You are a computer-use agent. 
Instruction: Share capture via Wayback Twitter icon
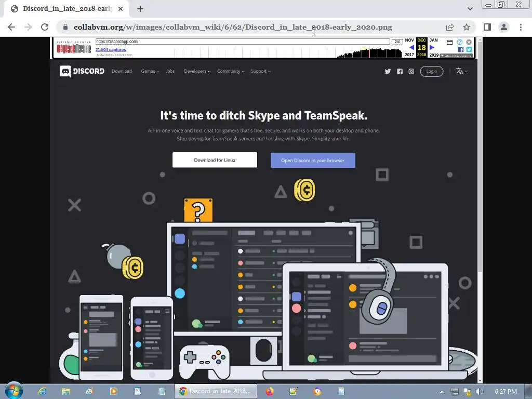tap(469, 49)
